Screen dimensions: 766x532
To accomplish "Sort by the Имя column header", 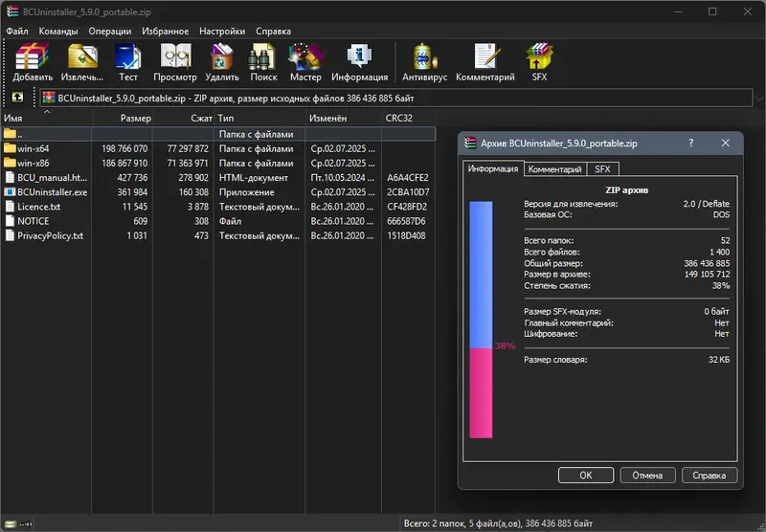I will pyautogui.click(x=46, y=118).
